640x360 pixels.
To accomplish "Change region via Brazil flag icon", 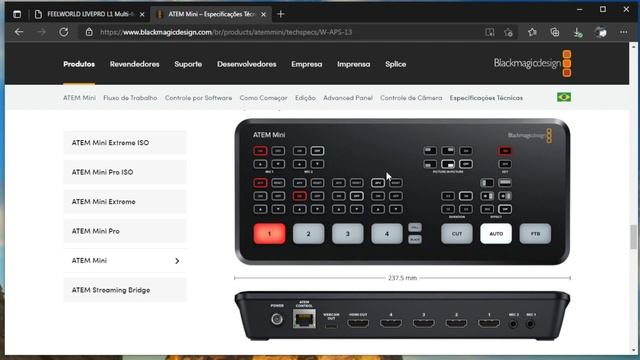I will 564,97.
